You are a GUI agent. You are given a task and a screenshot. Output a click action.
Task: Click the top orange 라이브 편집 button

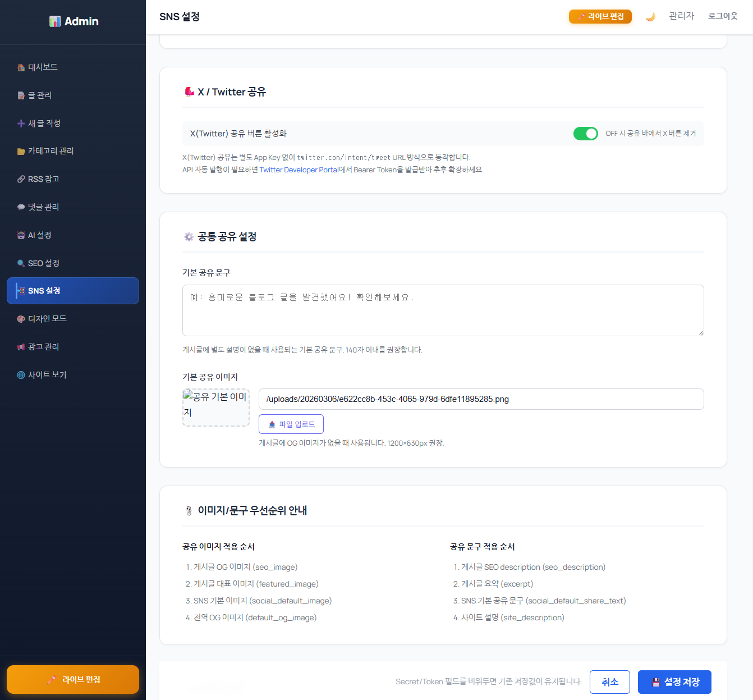click(x=600, y=17)
